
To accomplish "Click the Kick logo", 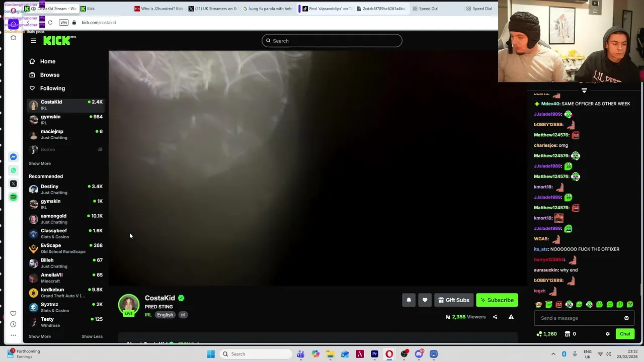I will 59,41.
